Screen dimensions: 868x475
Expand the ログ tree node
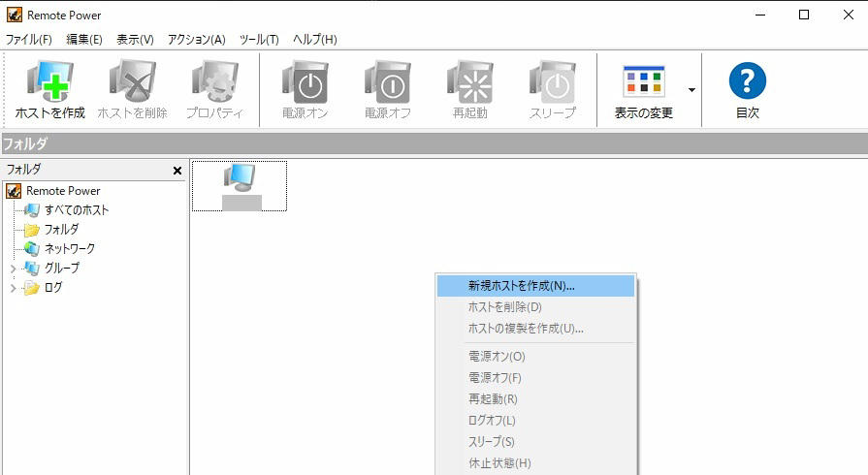pyautogui.click(x=14, y=289)
